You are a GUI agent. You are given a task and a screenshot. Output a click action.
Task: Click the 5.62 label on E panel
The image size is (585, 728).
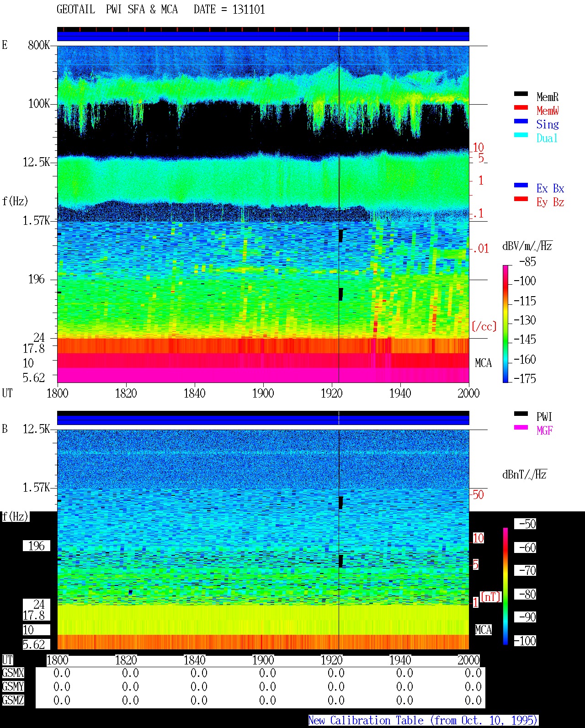pyautogui.click(x=34, y=377)
